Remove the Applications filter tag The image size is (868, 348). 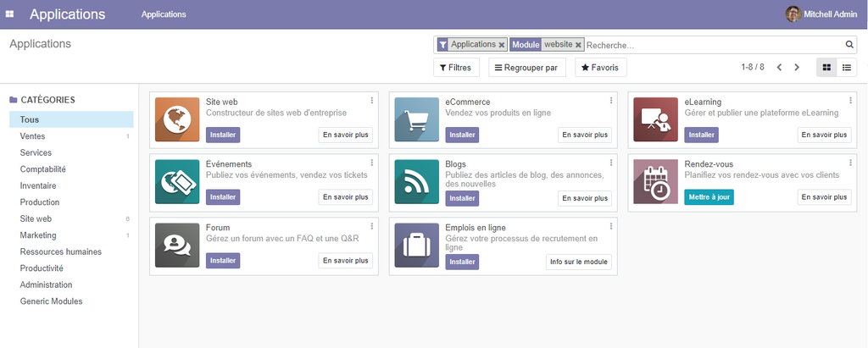tap(502, 45)
